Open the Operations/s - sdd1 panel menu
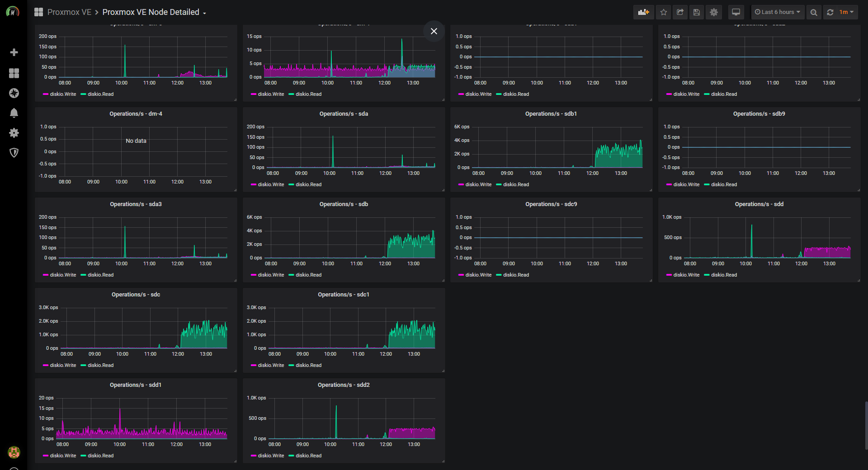 136,385
